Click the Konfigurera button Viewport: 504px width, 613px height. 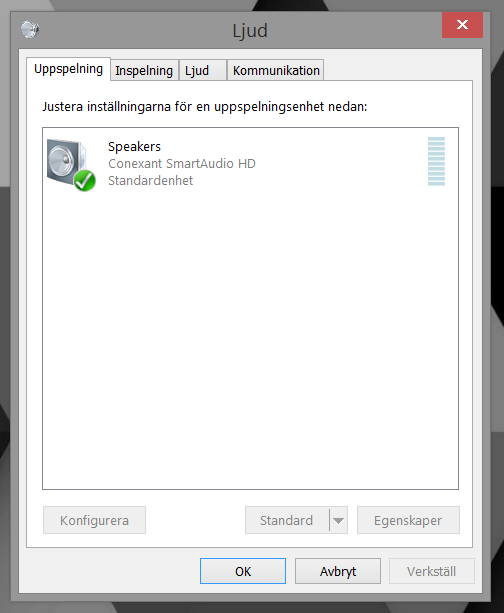(94, 520)
